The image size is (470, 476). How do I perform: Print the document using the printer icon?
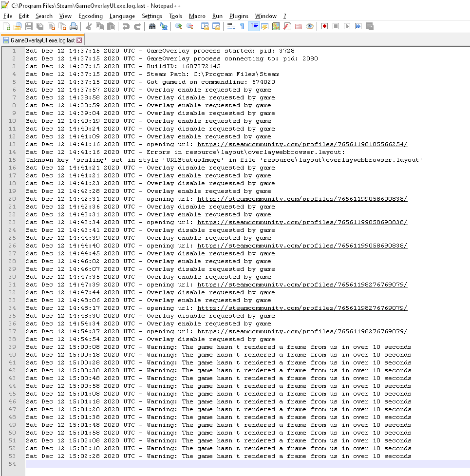click(74, 27)
